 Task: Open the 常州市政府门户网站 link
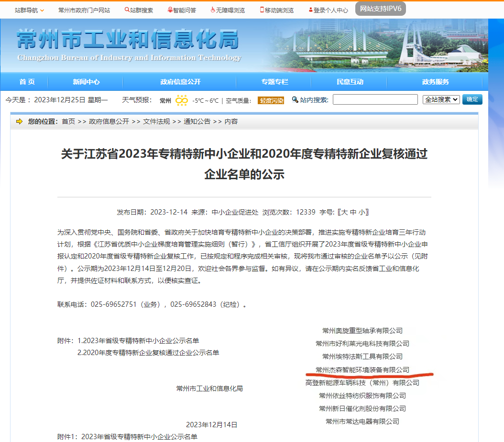click(84, 10)
